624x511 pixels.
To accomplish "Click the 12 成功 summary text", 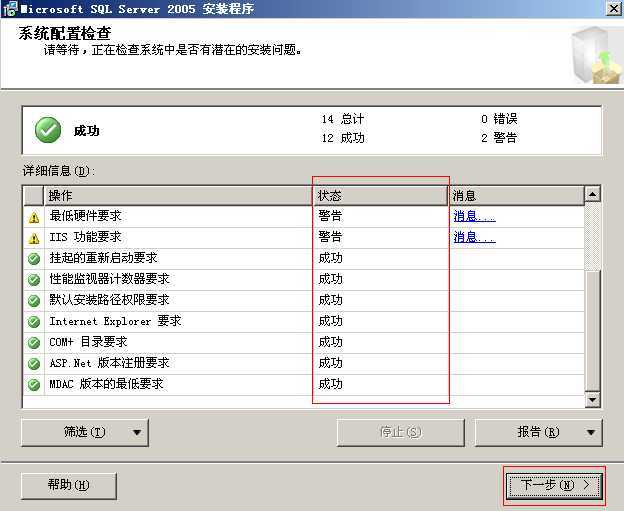I will tap(343, 138).
